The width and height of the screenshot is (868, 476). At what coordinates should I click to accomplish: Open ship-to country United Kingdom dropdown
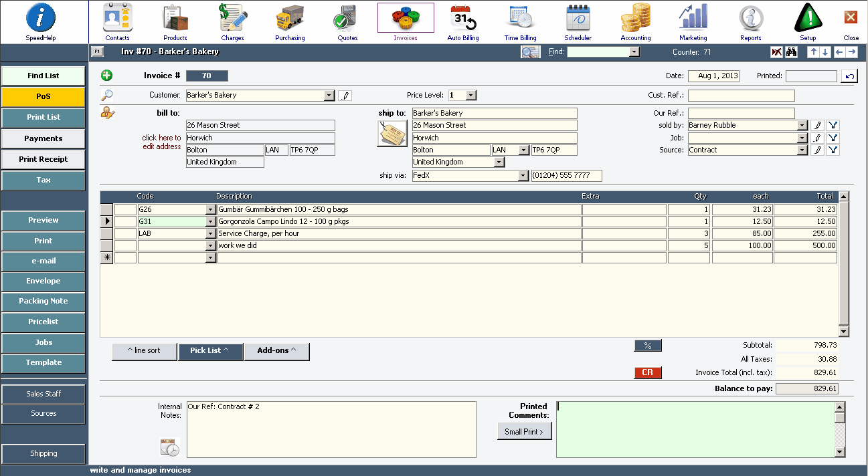pyautogui.click(x=500, y=162)
